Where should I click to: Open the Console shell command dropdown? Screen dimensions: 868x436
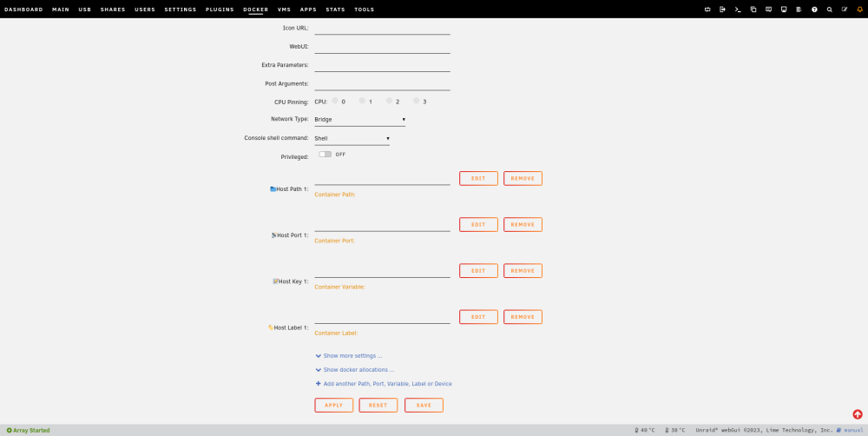coord(352,138)
